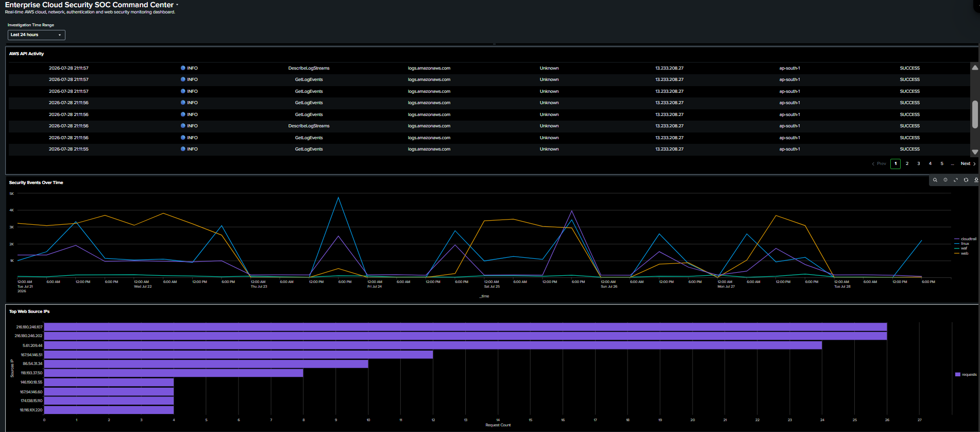Viewport: 980px width, 432px height.
Task: Click INFO dot for DescribeLogStreams at 21:11:56
Action: 183,126
